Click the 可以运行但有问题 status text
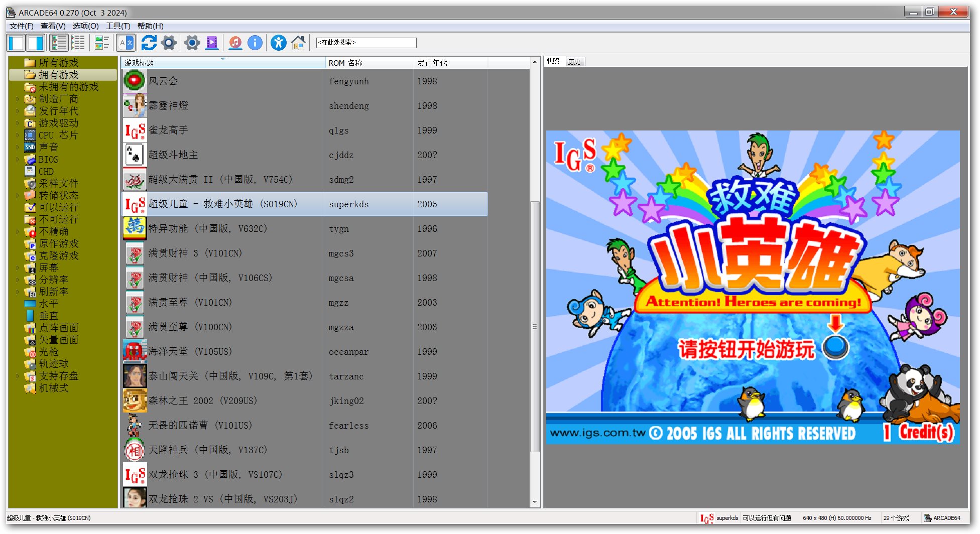The height and width of the screenshot is (534, 980). point(767,518)
